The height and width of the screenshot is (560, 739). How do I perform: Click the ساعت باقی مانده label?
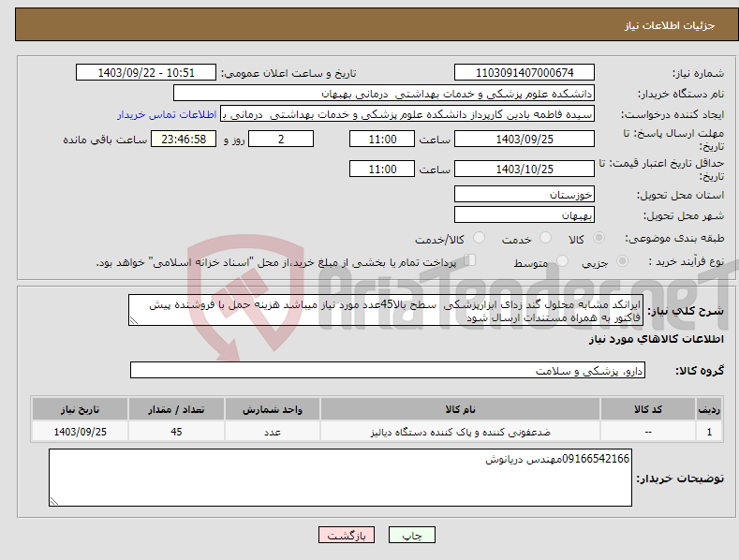105,140
